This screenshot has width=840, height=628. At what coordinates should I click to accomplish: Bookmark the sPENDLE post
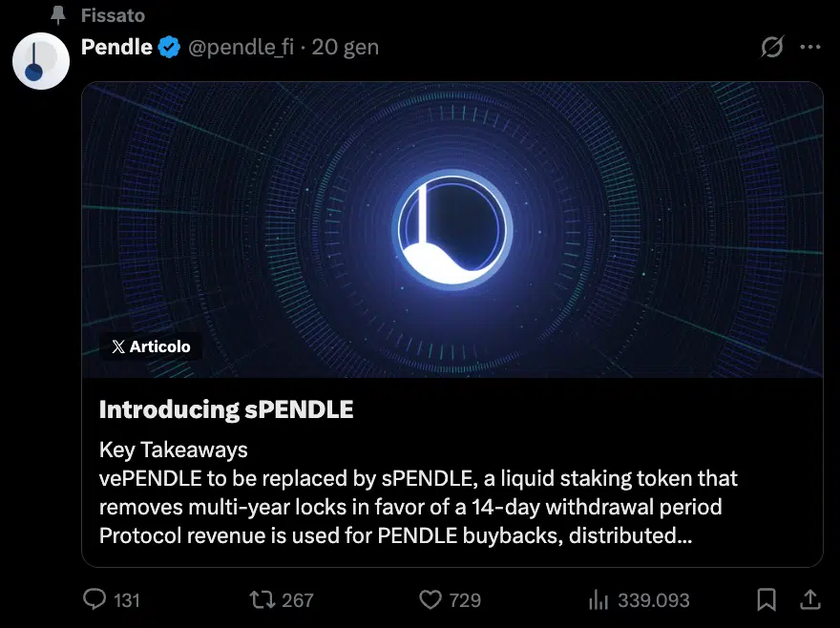click(766, 599)
